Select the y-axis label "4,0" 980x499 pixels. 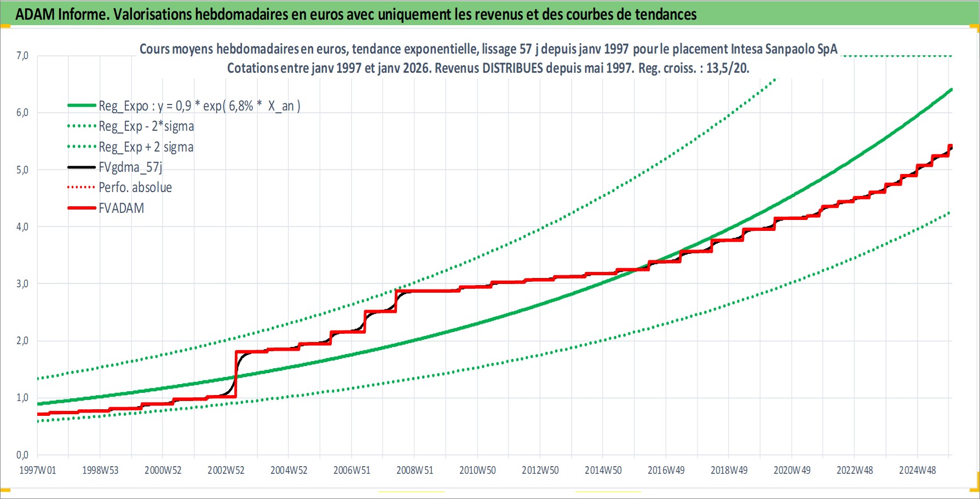tap(22, 227)
